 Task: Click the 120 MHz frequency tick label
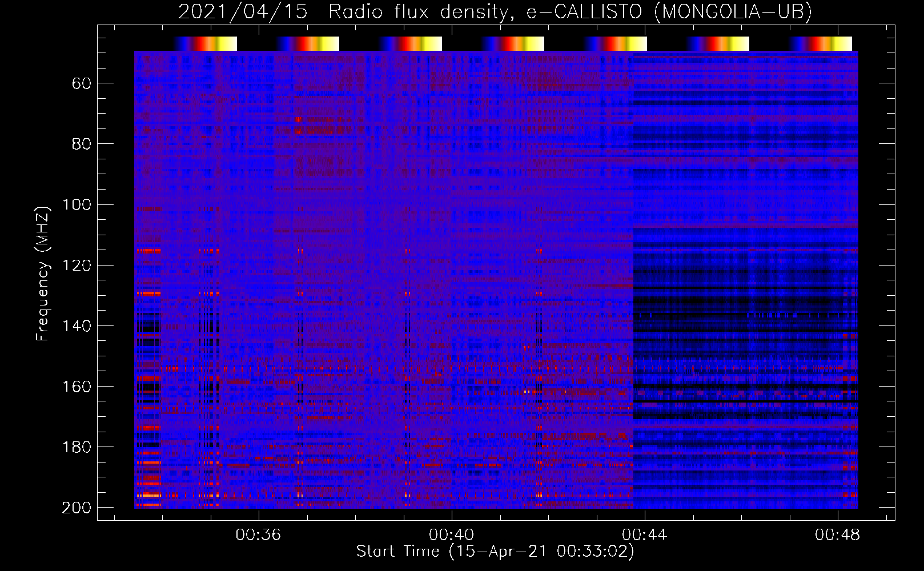[77, 265]
